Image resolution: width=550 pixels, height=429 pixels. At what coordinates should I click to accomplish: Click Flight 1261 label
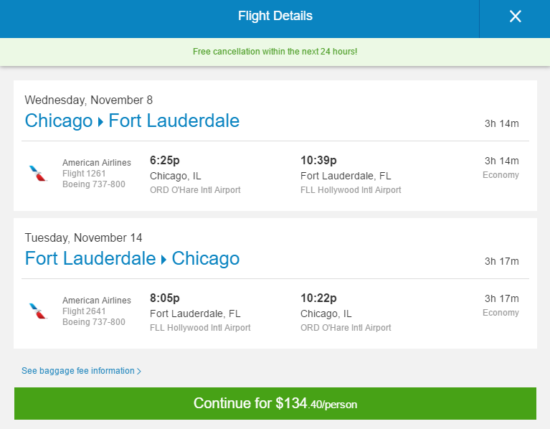(84, 173)
